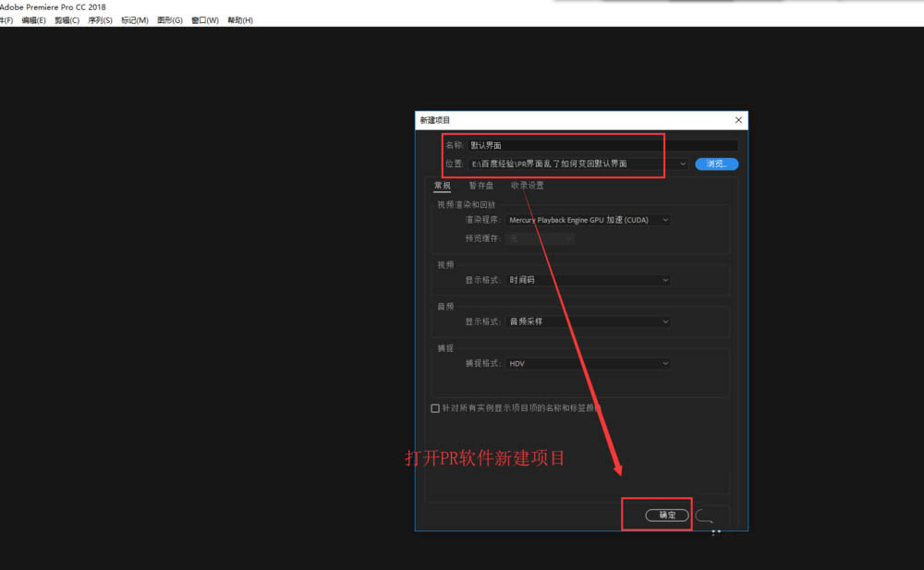Expand the 捕捉格式 HDV dropdown
Viewport: 924px width, 570px height.
pos(588,364)
